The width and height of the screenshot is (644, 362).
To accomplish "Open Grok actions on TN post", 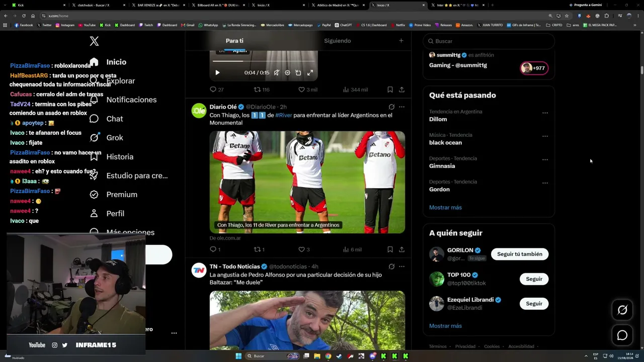I will click(391, 266).
